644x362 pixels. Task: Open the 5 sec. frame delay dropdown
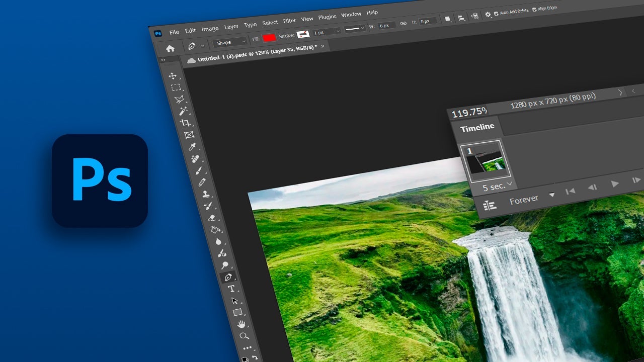tap(496, 186)
